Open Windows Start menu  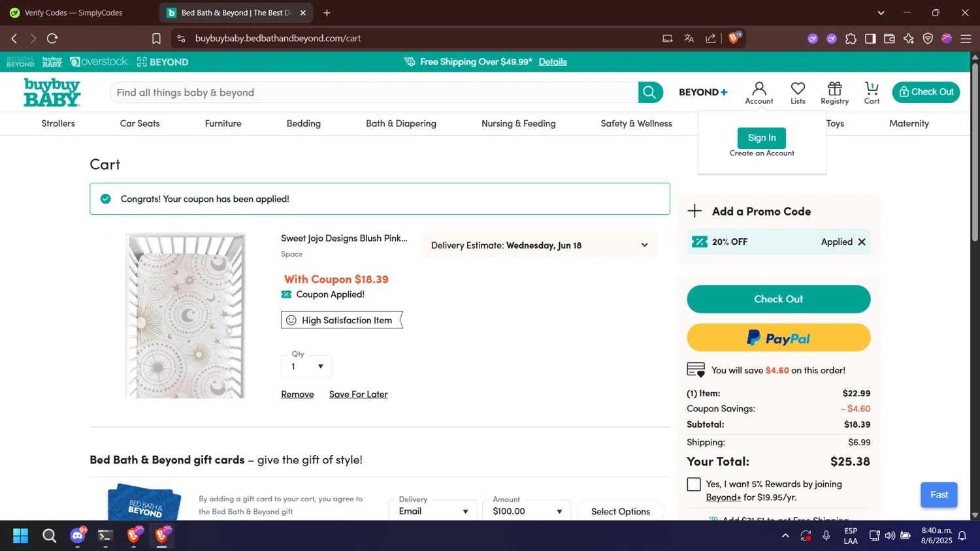click(x=20, y=536)
